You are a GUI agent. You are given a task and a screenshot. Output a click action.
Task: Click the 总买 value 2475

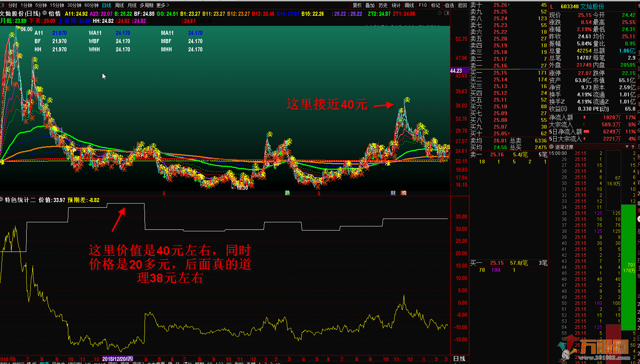(x=541, y=147)
